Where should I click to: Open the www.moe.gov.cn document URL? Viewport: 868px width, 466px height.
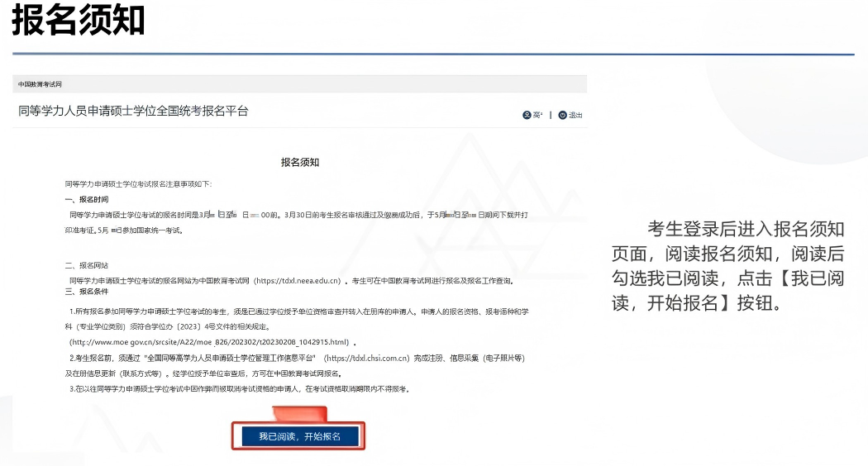[213, 342]
